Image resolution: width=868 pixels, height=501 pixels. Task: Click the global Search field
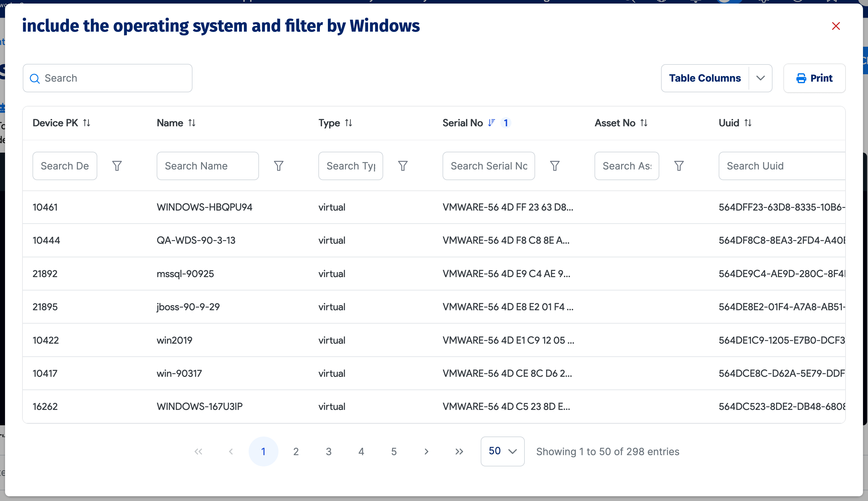click(114, 78)
